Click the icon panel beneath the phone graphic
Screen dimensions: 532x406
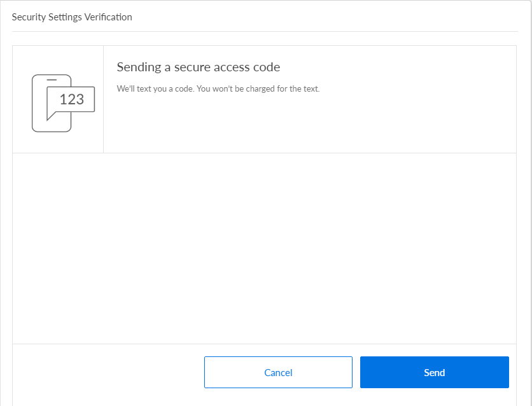(x=58, y=143)
